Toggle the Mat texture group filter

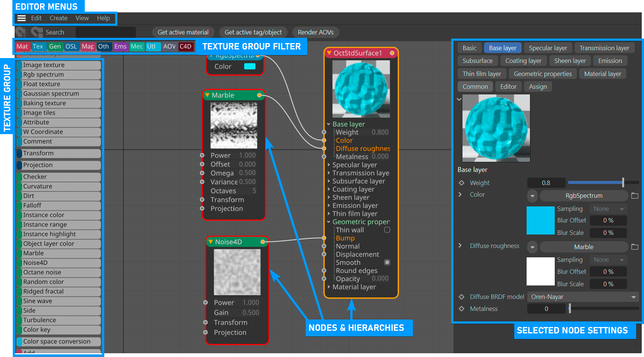click(x=23, y=46)
